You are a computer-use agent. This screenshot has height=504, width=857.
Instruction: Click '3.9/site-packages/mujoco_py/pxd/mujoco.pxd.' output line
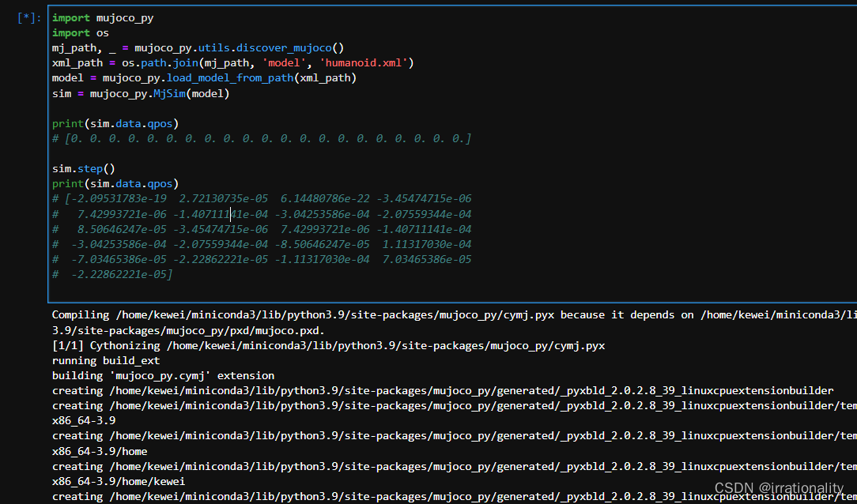[188, 330]
